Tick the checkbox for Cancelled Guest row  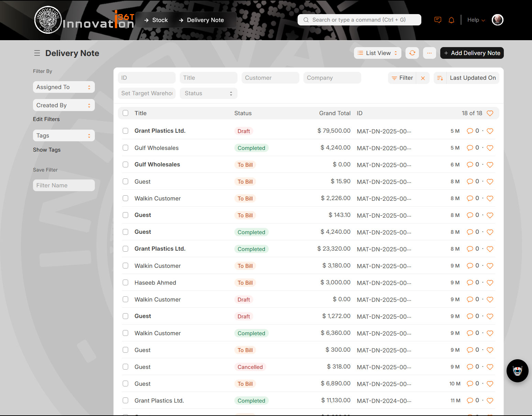[125, 367]
